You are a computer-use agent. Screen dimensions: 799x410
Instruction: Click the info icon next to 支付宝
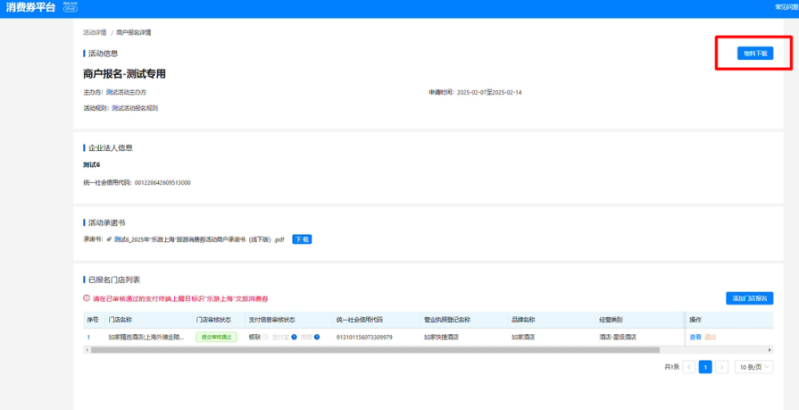pyautogui.click(x=294, y=337)
